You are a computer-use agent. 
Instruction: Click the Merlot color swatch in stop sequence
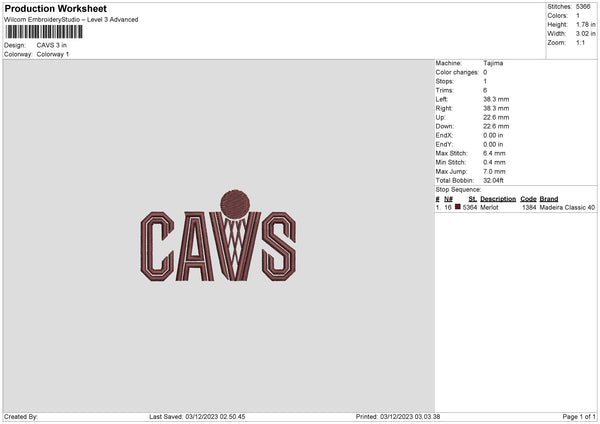458,207
